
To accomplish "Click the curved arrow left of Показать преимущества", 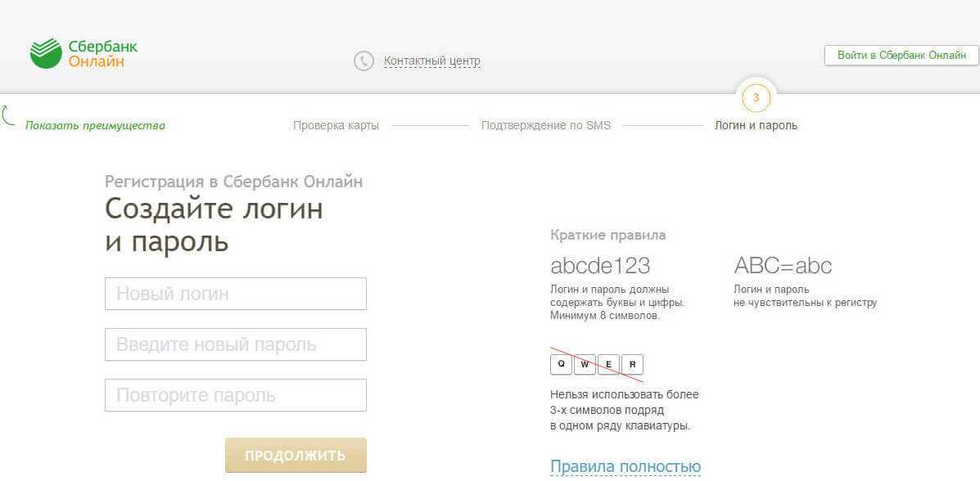I will click(9, 115).
